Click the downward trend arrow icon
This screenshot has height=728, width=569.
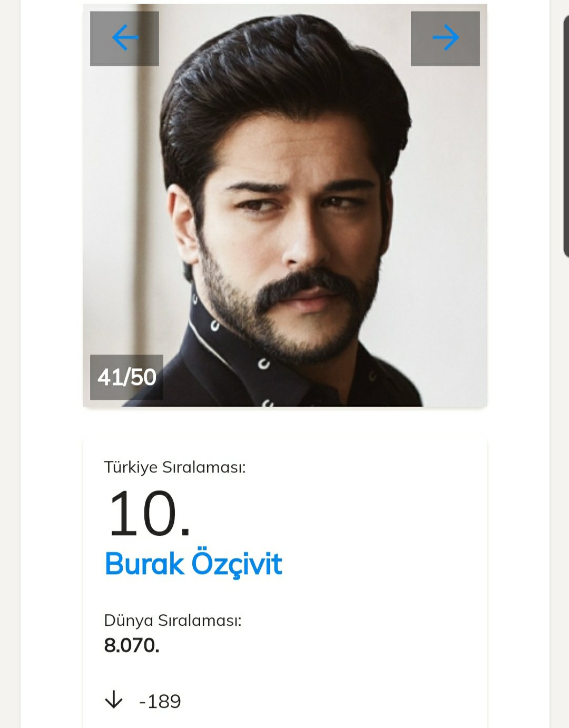pyautogui.click(x=114, y=700)
